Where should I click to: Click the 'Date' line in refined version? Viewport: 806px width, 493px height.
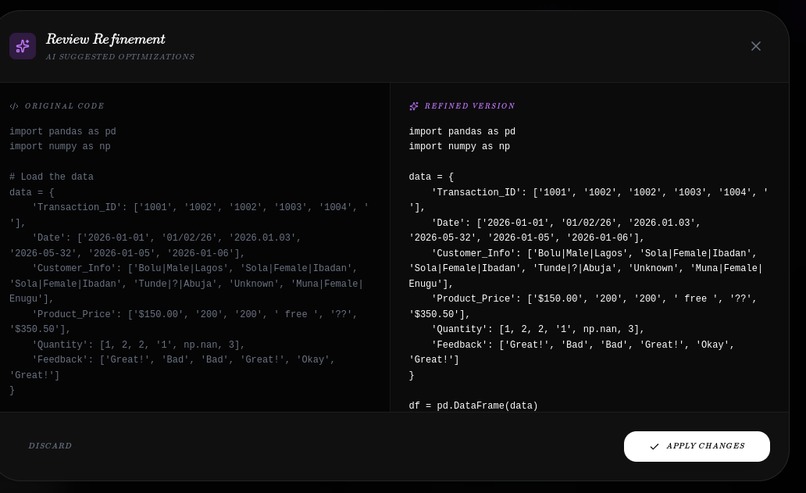click(566, 223)
